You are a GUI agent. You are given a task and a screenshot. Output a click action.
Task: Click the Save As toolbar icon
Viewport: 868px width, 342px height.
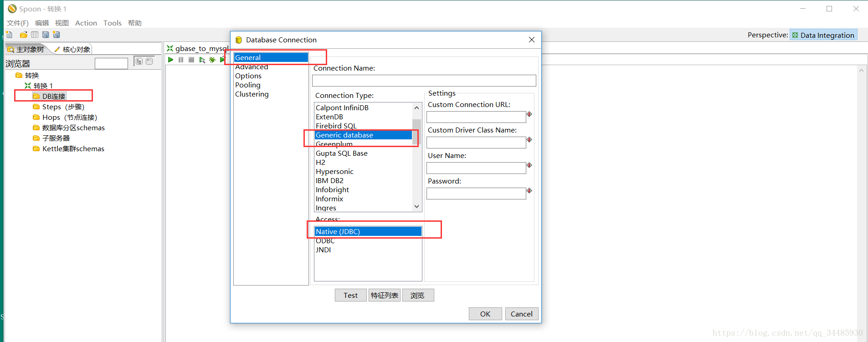pos(56,35)
